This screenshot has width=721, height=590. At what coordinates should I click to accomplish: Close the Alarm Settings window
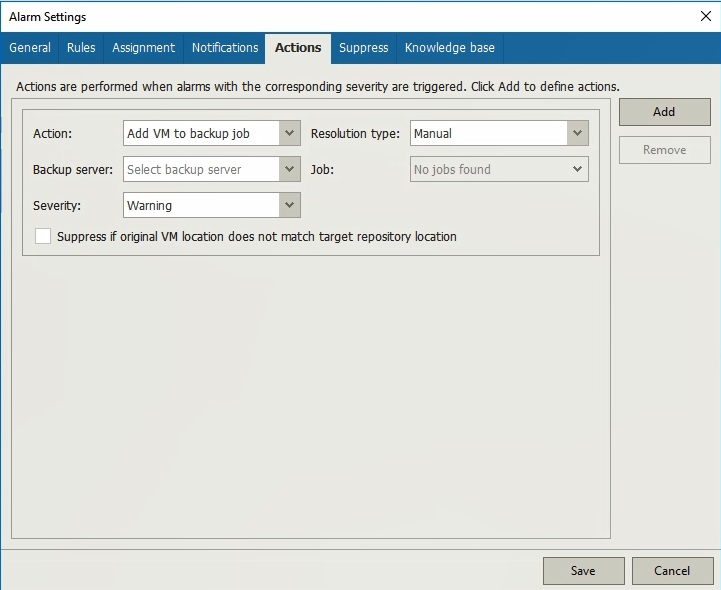(705, 16)
